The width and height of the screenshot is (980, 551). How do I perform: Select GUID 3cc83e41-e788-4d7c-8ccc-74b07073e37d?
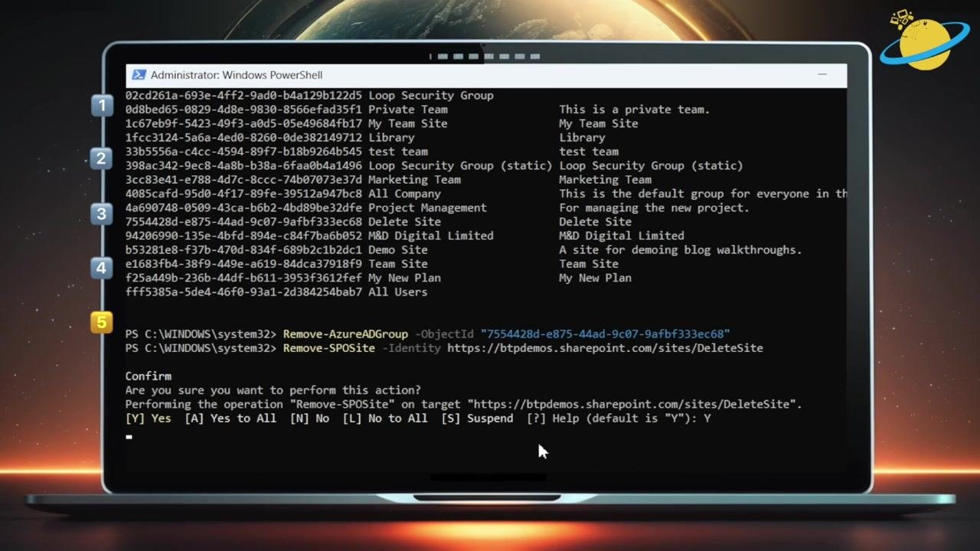(243, 180)
